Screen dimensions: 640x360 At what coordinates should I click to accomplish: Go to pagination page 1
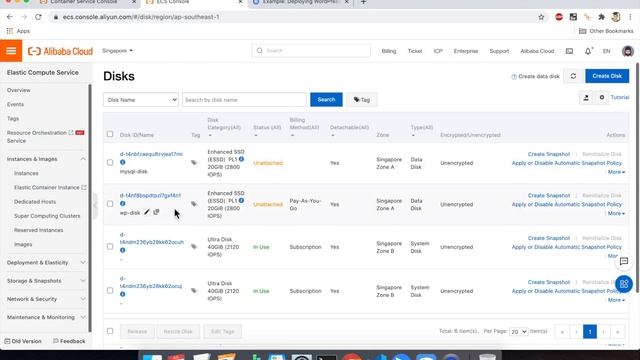pos(589,332)
